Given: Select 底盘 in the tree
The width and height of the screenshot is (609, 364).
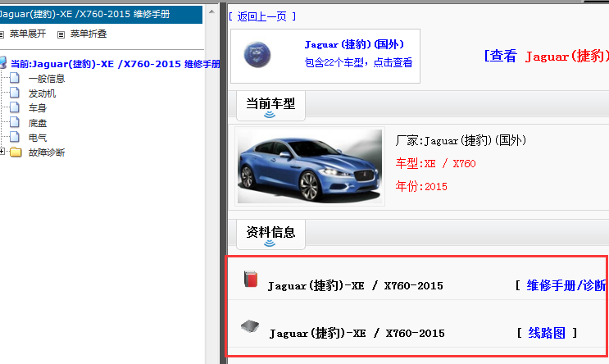Looking at the screenshot, I should tap(37, 123).
